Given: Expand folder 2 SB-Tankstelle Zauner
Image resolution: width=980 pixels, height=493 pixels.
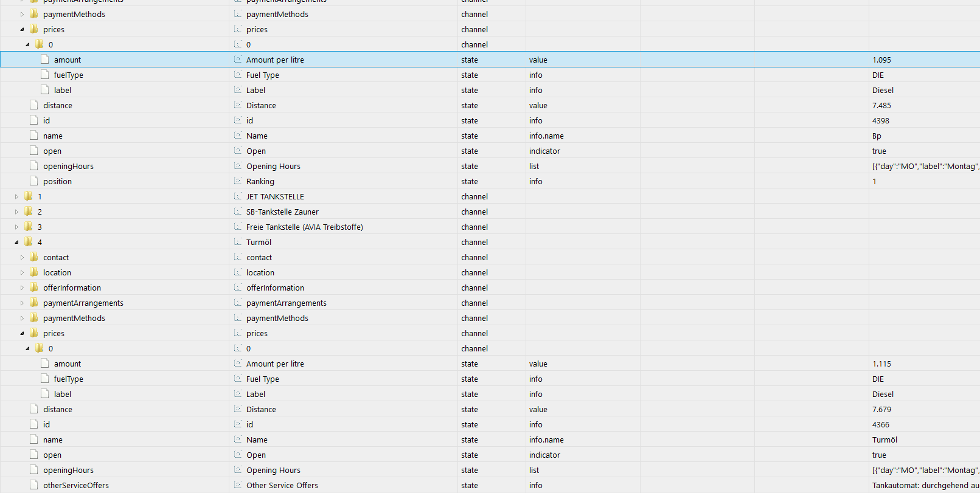Looking at the screenshot, I should pos(16,212).
